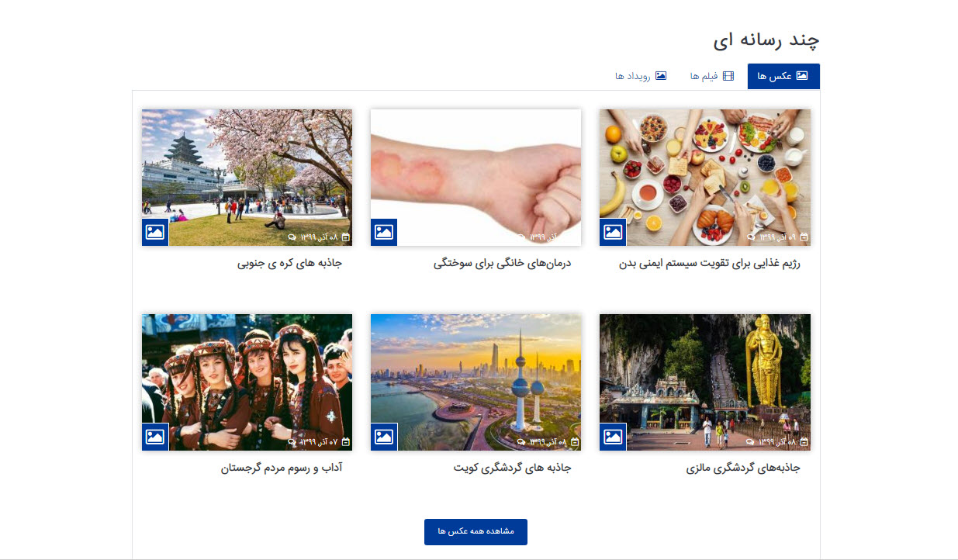Viewport: 958px width, 560px height.
Task: Click image icon on Malaysia attractions photo
Action: coord(613,437)
